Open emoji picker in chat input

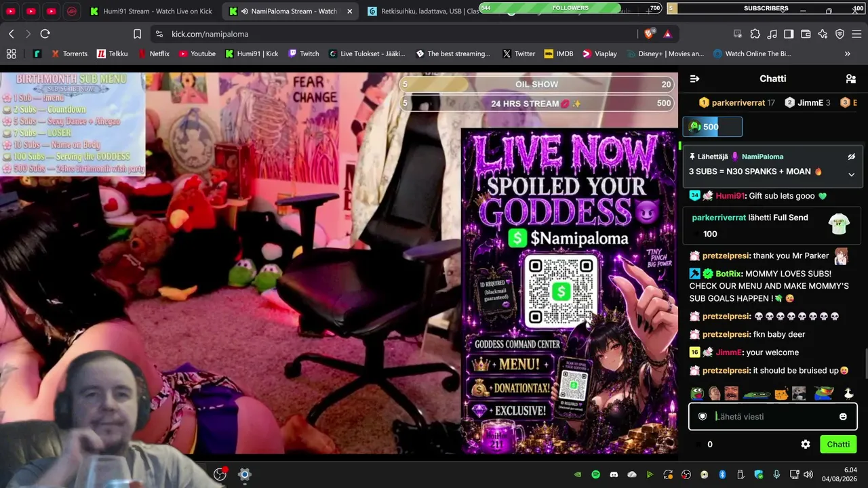tap(843, 417)
